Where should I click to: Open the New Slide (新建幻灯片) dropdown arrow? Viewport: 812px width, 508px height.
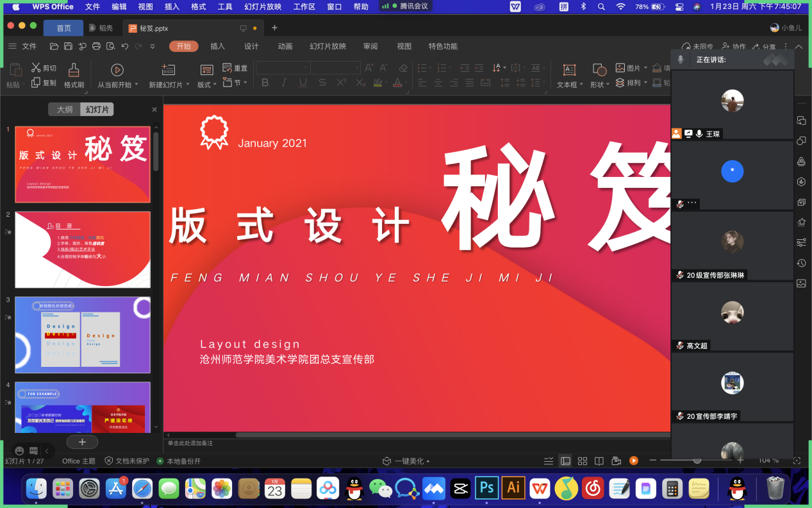pyautogui.click(x=187, y=85)
